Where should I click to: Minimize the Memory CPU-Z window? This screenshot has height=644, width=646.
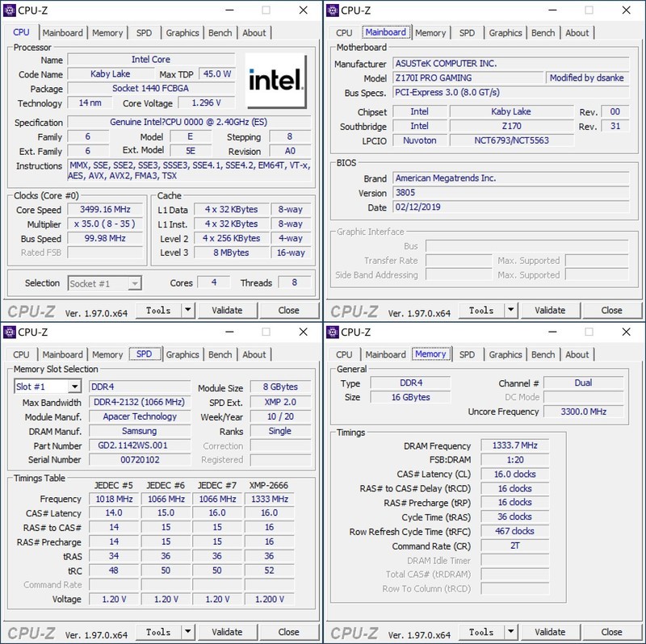pos(552,332)
